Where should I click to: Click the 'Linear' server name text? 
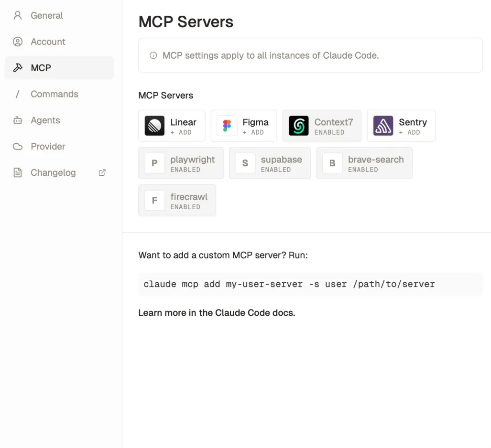click(183, 122)
